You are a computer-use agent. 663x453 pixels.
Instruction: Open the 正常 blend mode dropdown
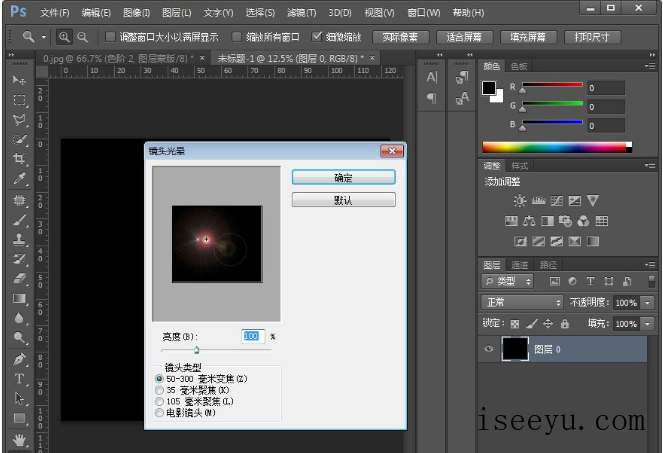pyautogui.click(x=523, y=302)
